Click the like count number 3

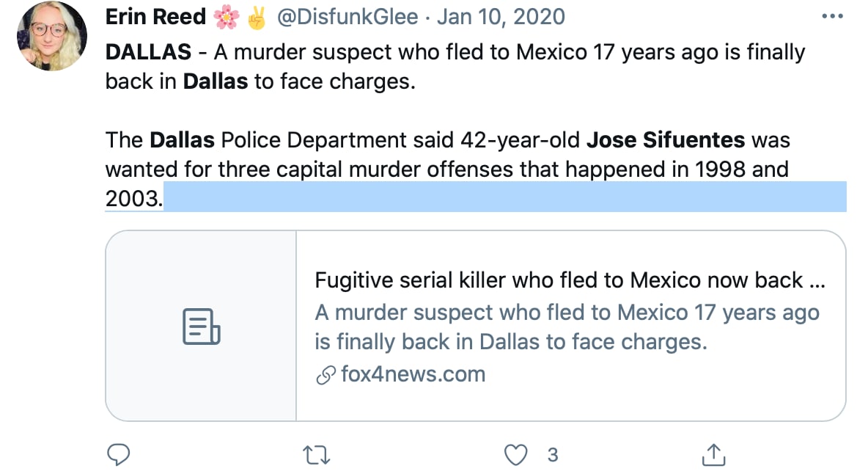(x=553, y=456)
